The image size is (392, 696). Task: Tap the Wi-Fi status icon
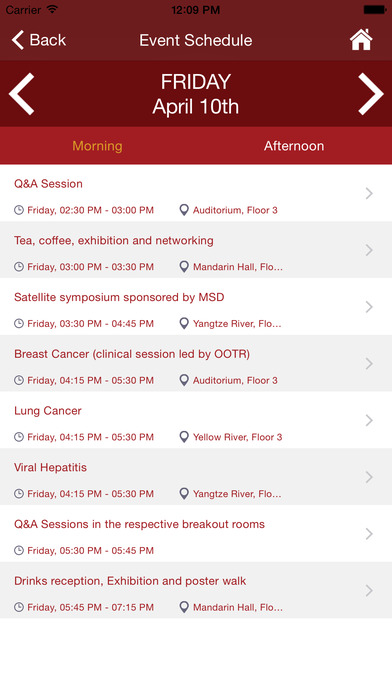(x=52, y=9)
